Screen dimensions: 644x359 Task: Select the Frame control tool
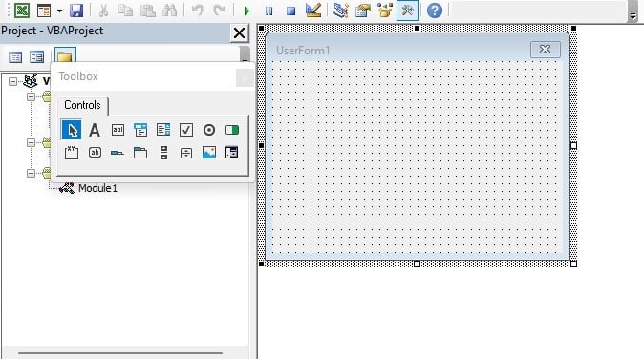click(72, 153)
